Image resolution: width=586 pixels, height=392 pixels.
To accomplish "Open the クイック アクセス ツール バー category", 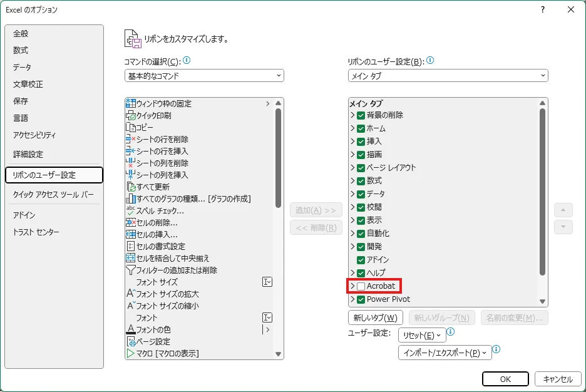I will [x=53, y=194].
